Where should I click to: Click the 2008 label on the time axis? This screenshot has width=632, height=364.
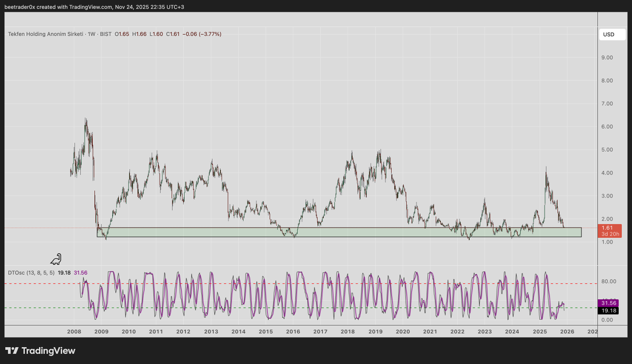[74, 332]
